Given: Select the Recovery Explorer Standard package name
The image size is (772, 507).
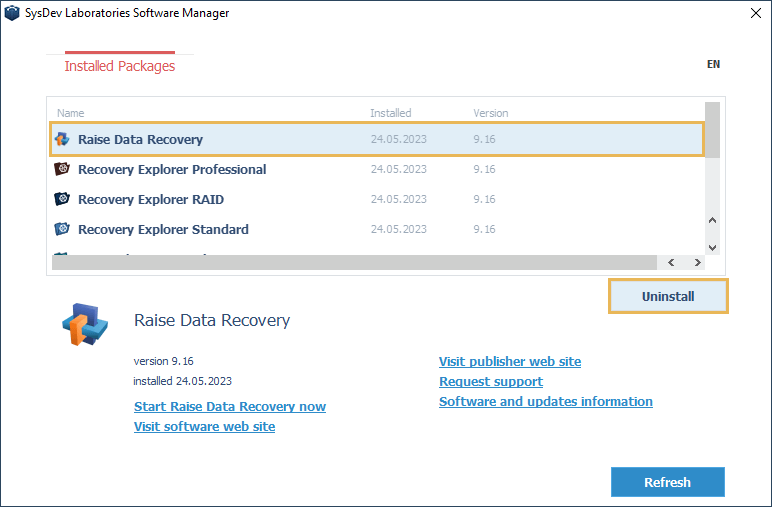Looking at the screenshot, I should (163, 230).
